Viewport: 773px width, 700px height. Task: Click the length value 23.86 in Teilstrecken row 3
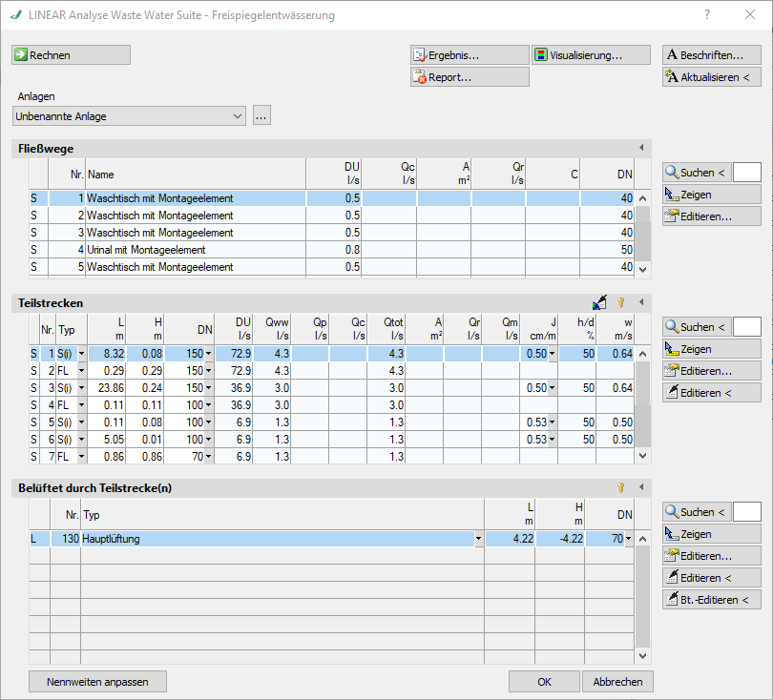(107, 388)
